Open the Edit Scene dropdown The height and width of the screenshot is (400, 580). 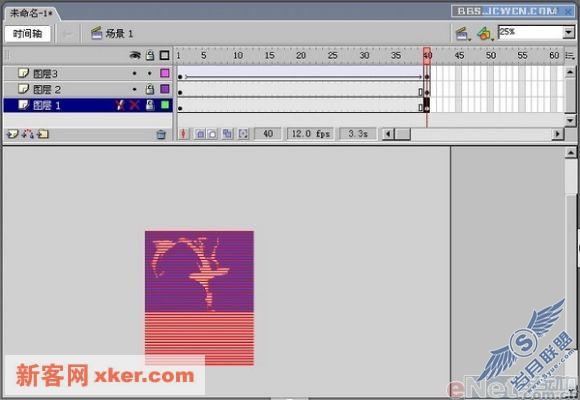click(x=462, y=34)
